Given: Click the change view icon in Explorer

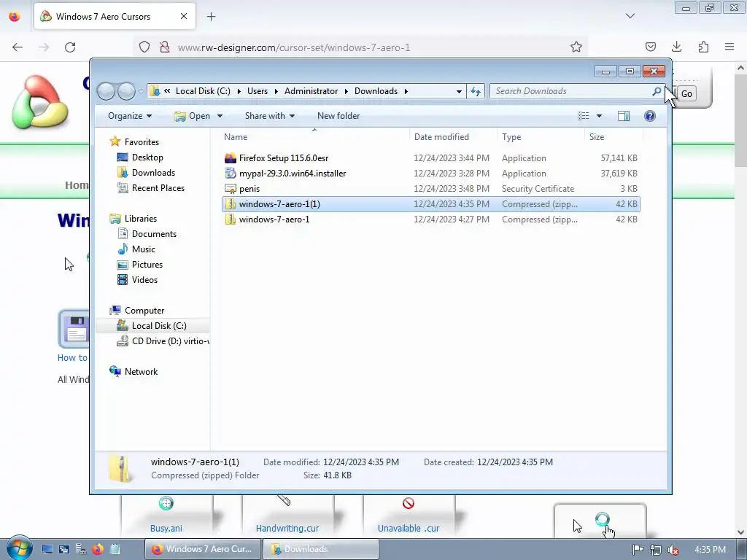Looking at the screenshot, I should click(x=583, y=116).
